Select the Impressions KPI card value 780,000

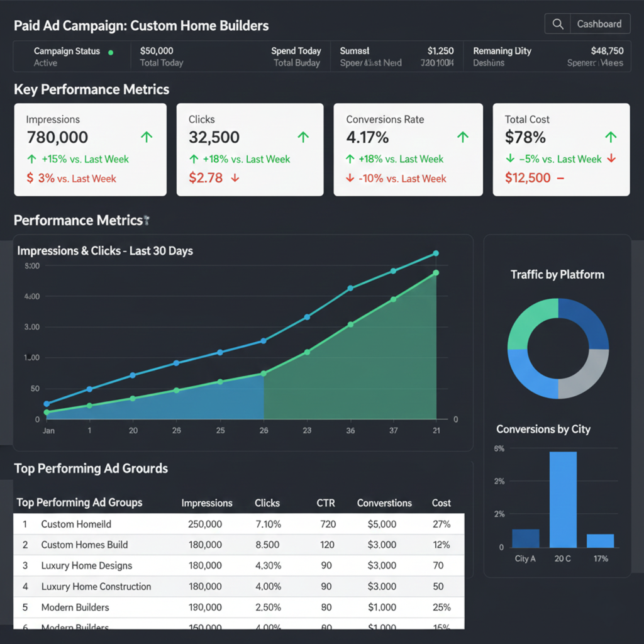pos(57,137)
